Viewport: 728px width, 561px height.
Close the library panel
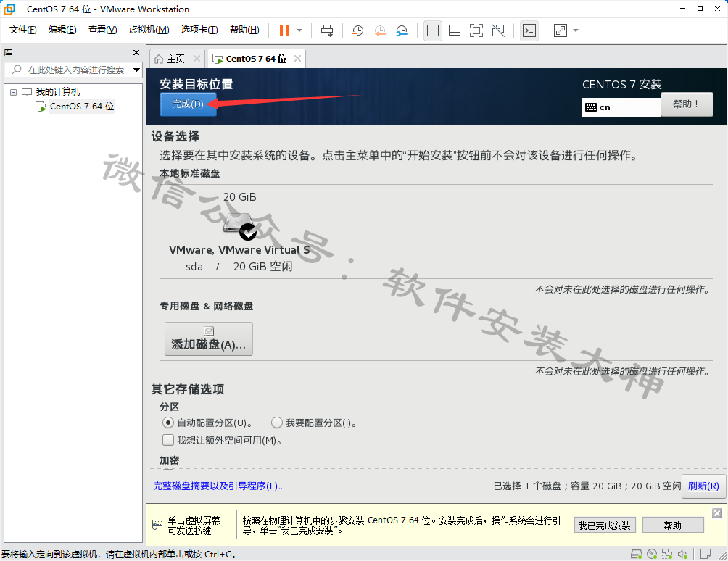(136, 52)
